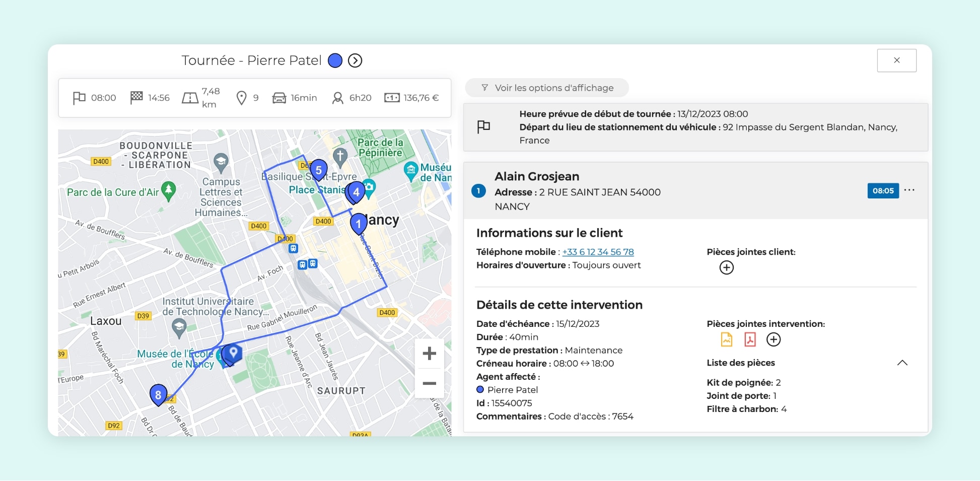The height and width of the screenshot is (481, 980).
Task: Click the start time flag icon showing 08:00
Action: coord(79,98)
